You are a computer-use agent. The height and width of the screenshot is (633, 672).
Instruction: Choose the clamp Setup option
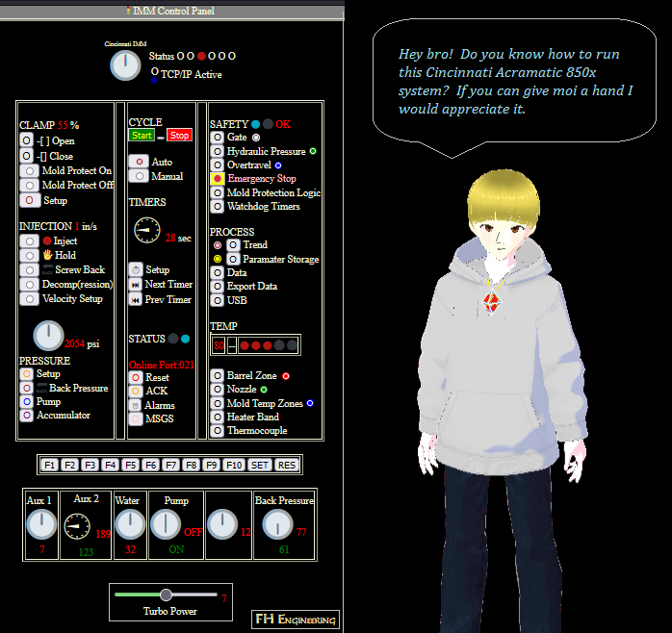click(30, 200)
